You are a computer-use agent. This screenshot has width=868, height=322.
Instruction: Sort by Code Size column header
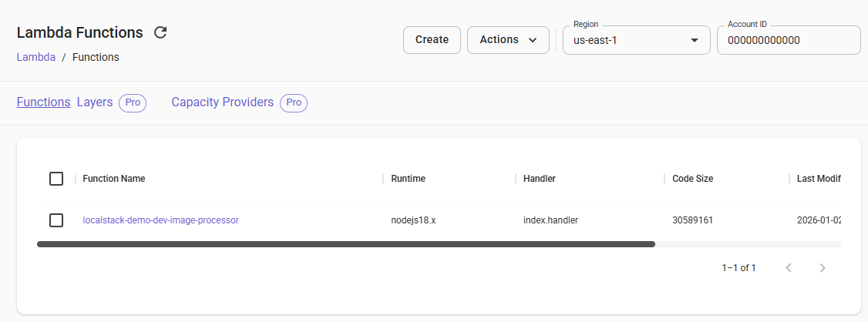click(692, 179)
